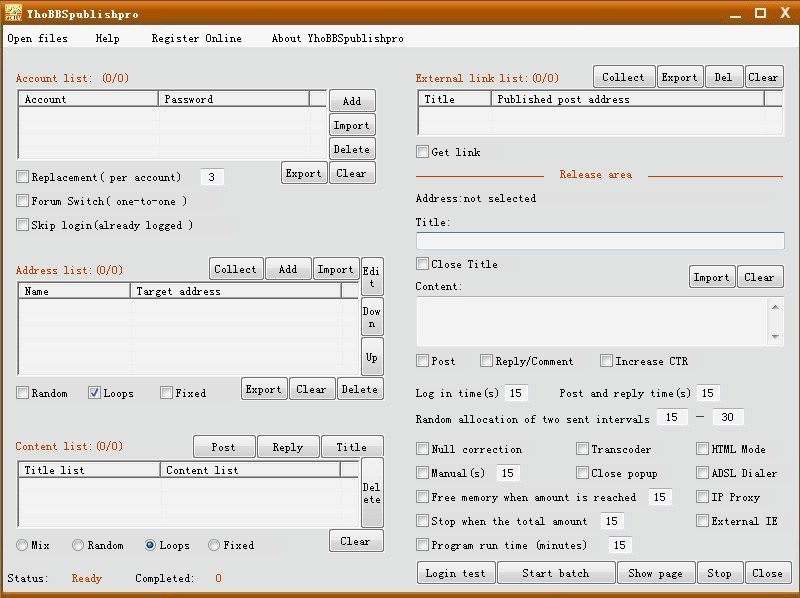Enable Forum Switch one-to-one
The height and width of the screenshot is (598, 800).
(x=22, y=201)
